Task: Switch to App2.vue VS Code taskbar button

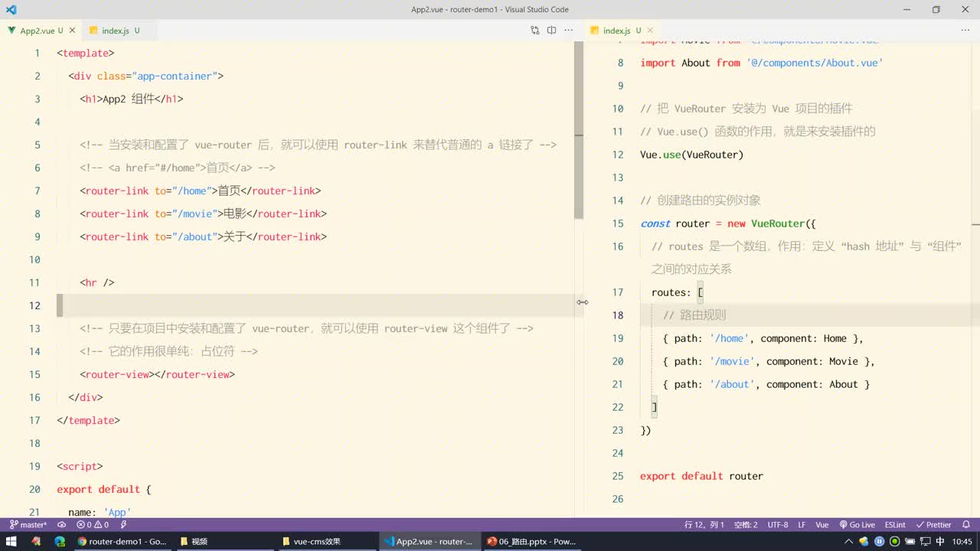Action: pos(430,541)
